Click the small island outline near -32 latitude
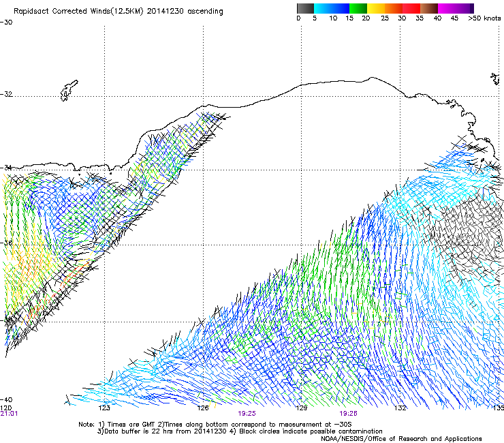504x443 pixels. (69, 91)
